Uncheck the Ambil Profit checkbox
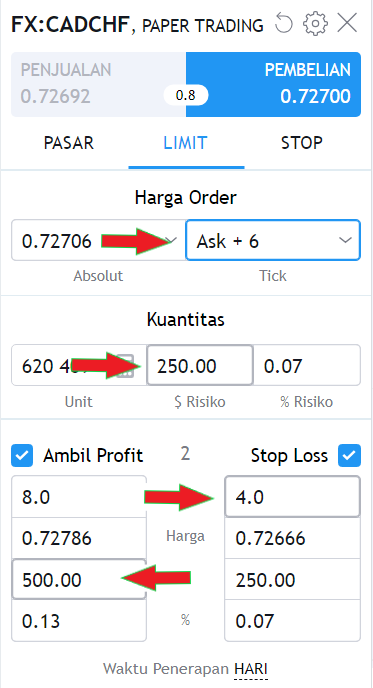Screen dimensions: 373x688 pyautogui.click(x=22, y=455)
